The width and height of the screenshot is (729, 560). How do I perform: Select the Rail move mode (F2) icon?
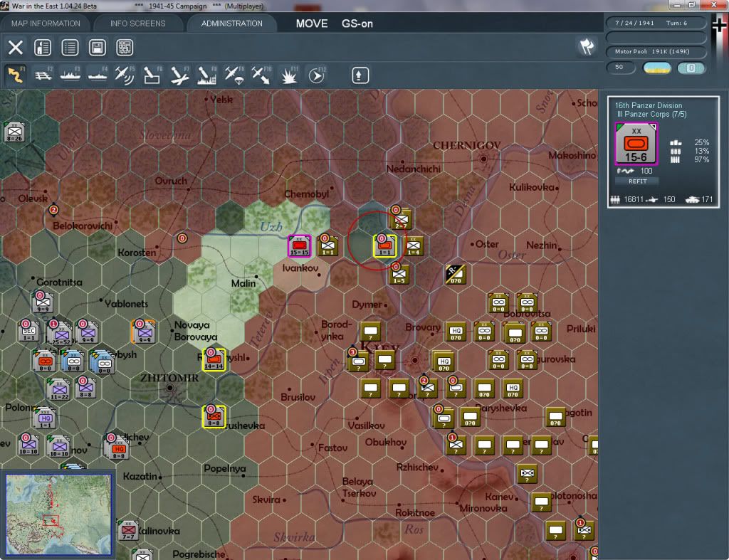pyautogui.click(x=43, y=75)
